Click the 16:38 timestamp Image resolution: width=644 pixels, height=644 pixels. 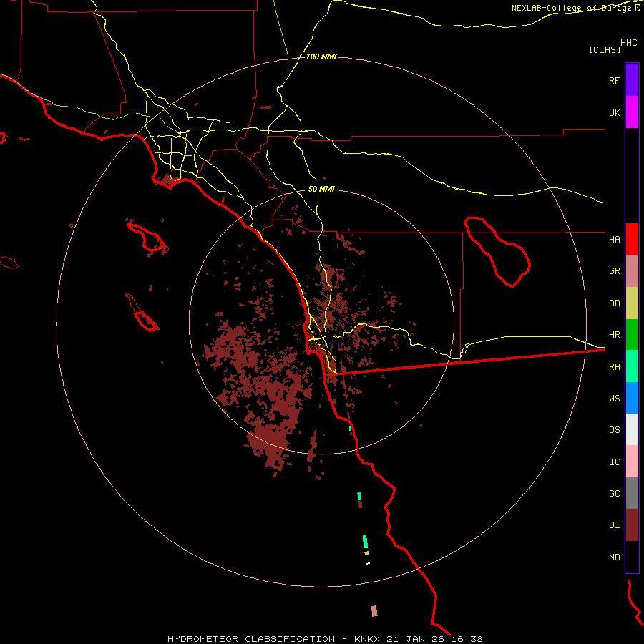pos(467,639)
